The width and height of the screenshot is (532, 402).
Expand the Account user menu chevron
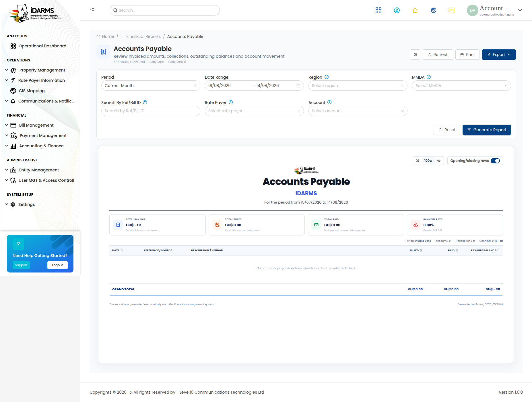[x=520, y=10]
